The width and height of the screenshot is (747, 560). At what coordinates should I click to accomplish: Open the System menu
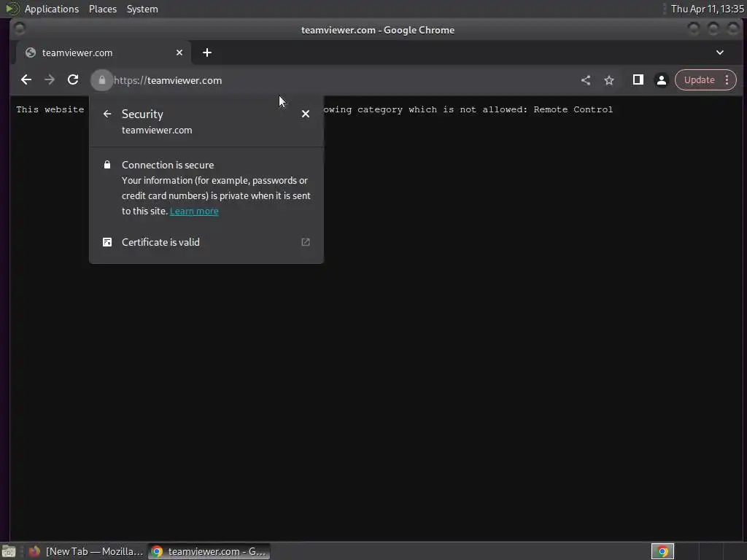[142, 9]
